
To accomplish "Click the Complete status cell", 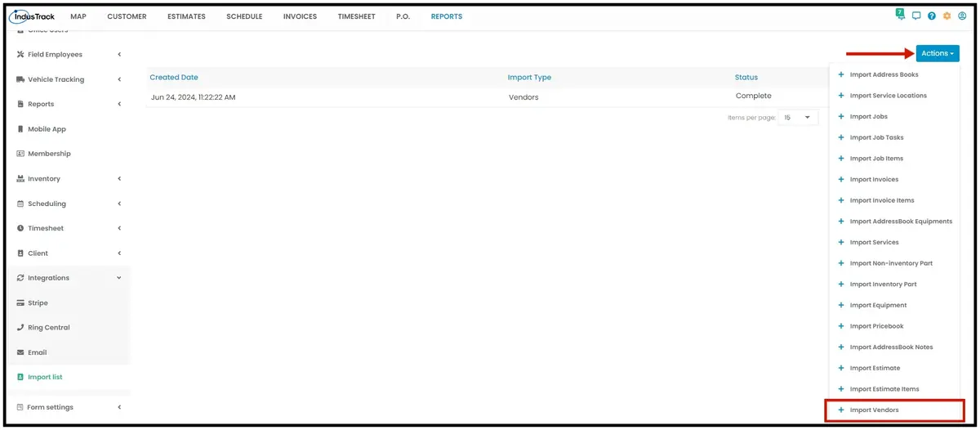I will pos(753,96).
